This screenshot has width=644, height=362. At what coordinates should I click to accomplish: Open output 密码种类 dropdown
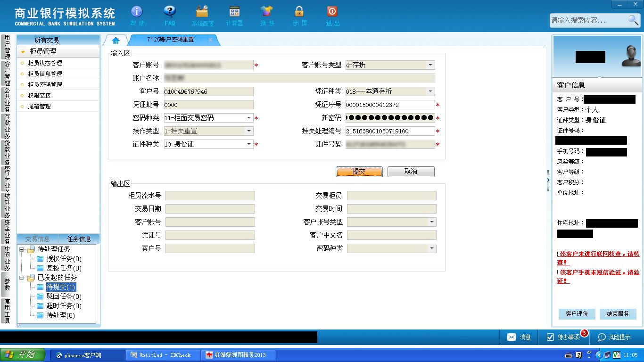click(x=432, y=248)
